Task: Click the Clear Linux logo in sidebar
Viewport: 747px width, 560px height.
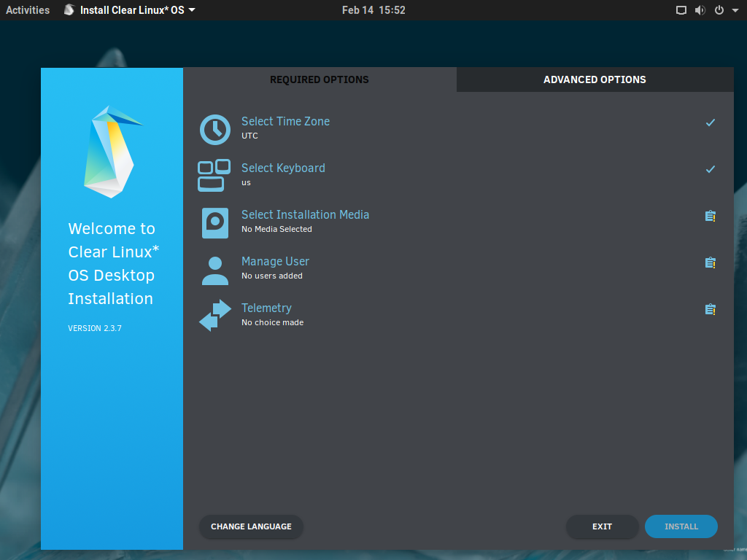Action: tap(109, 152)
